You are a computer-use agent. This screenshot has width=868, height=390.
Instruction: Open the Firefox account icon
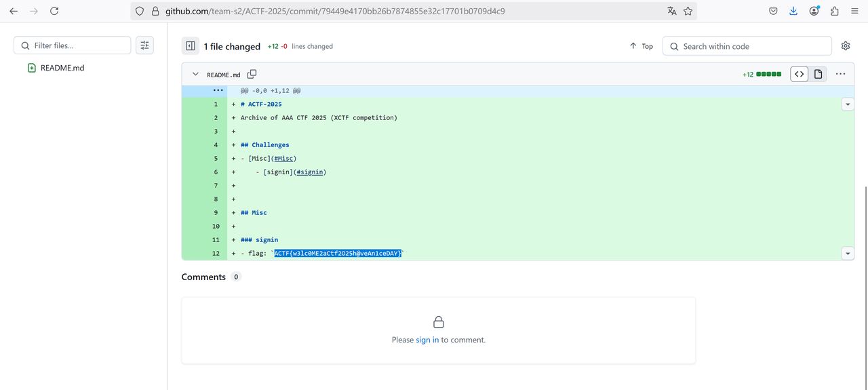(x=814, y=11)
